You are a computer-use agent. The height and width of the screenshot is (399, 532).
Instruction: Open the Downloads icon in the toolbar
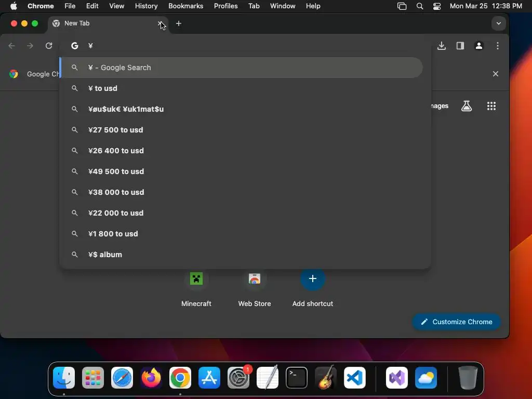(442, 46)
